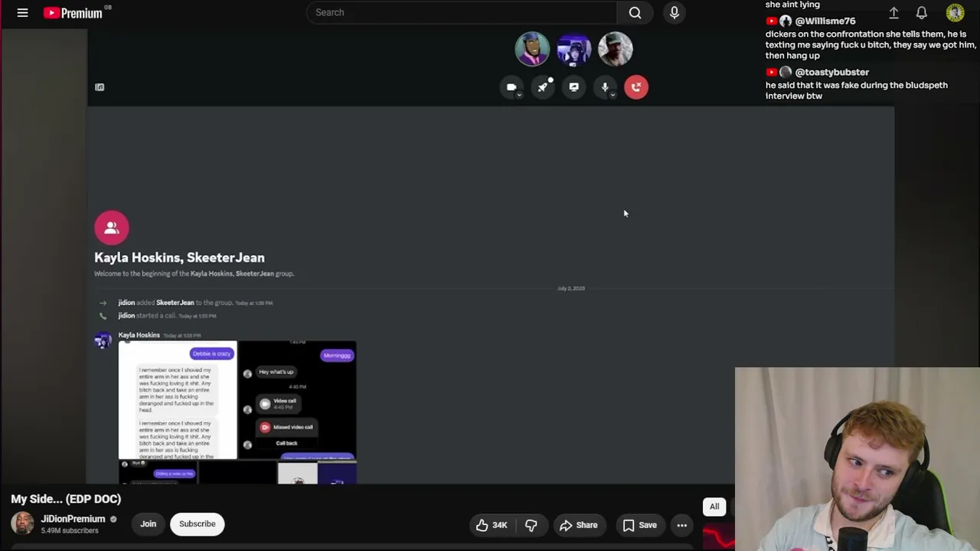Screen dimensions: 980x551
Task: Open the YouTube upload/create icon
Action: click(893, 12)
